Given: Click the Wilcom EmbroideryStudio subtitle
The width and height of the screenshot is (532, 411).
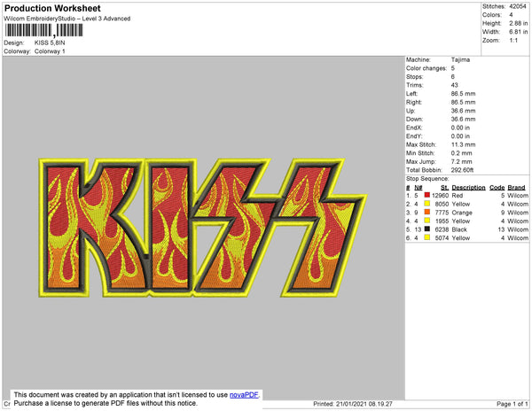Looking at the screenshot, I should pyautogui.click(x=67, y=19).
